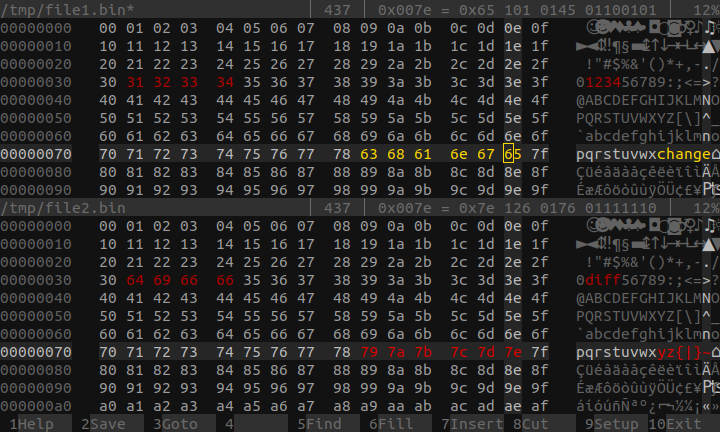Click red byte 64 in file2 row 00000030
720x432 pixels.
point(135,280)
